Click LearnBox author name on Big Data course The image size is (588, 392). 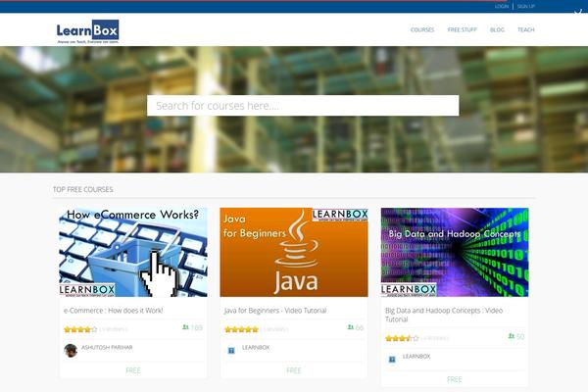[x=416, y=357]
